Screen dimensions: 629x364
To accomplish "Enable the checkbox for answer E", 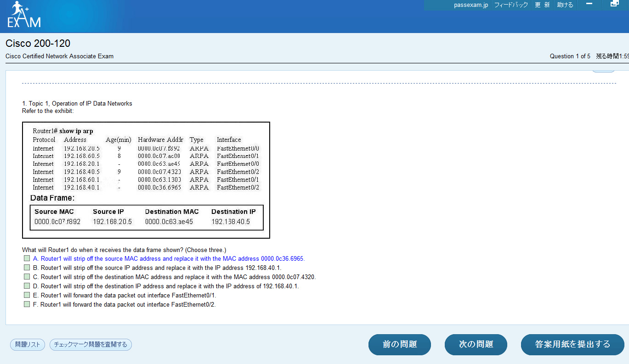I will click(27, 295).
